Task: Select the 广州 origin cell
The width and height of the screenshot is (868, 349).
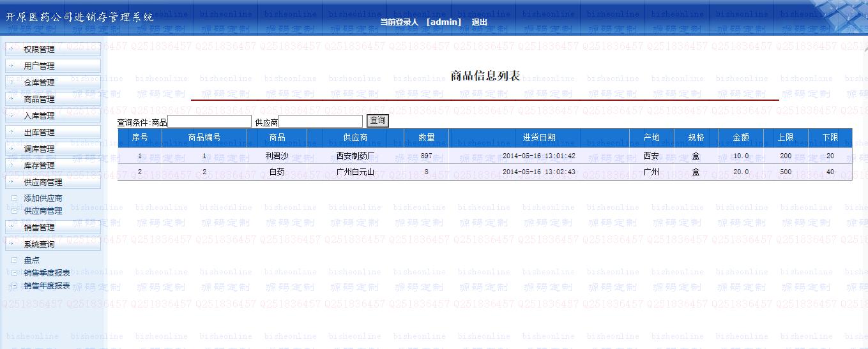Action: pos(651,172)
